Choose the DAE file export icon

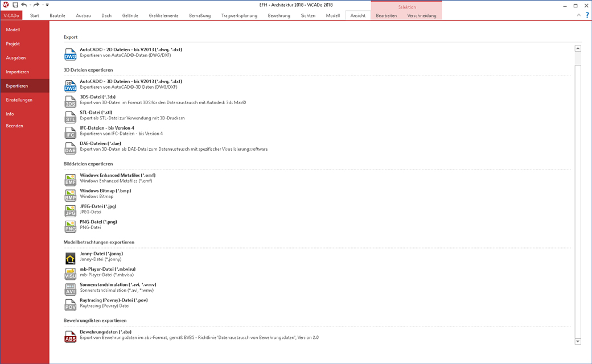click(x=70, y=148)
